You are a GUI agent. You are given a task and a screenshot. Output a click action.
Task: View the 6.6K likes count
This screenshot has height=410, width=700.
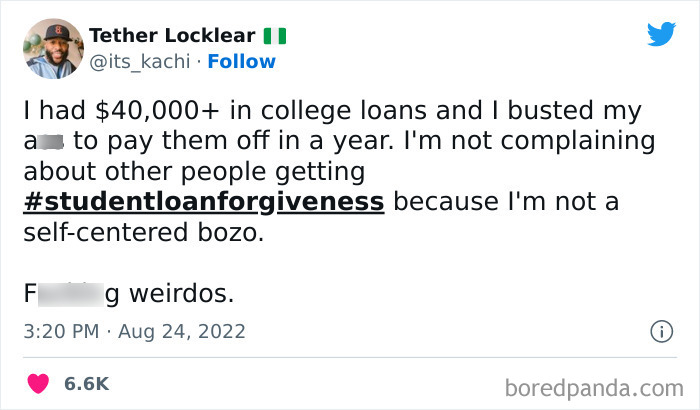pos(86,384)
